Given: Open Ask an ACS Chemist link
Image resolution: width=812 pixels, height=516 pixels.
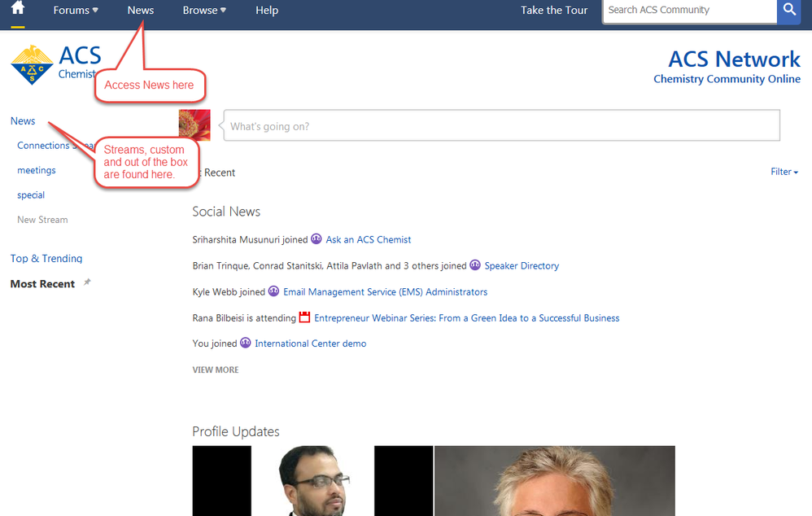Looking at the screenshot, I should 369,240.
